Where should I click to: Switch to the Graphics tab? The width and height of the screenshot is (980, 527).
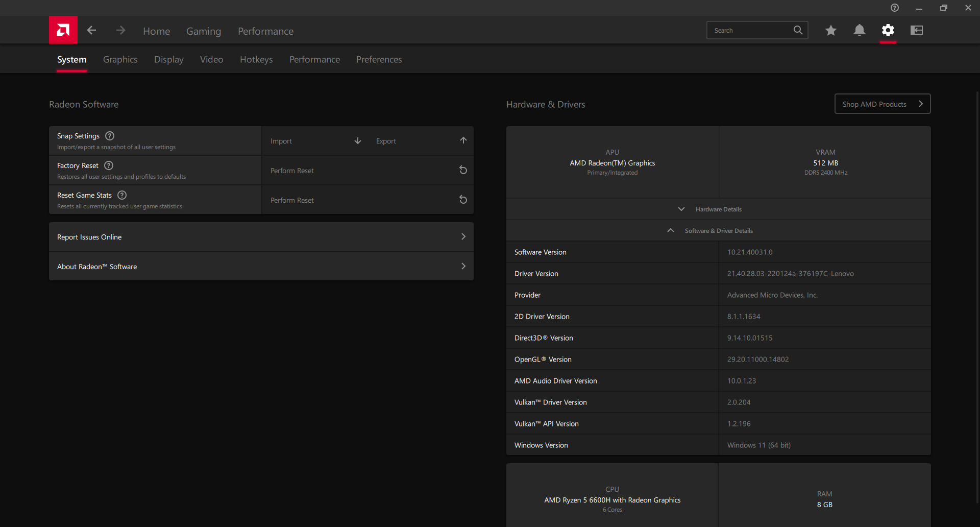tap(120, 60)
